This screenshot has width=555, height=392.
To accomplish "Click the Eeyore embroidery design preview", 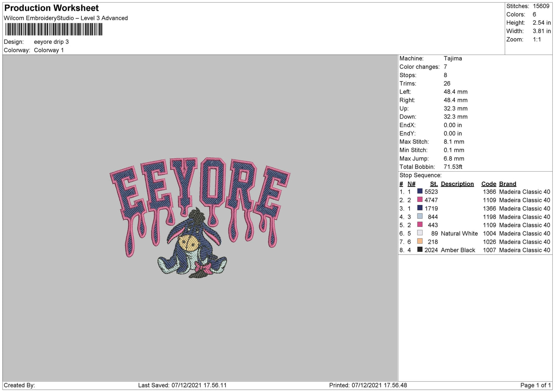I will click(200, 217).
